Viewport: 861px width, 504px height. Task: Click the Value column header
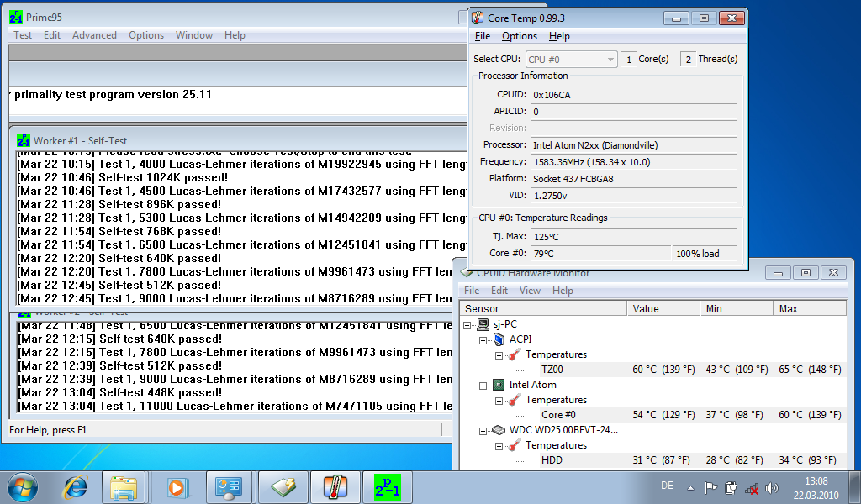[663, 309]
